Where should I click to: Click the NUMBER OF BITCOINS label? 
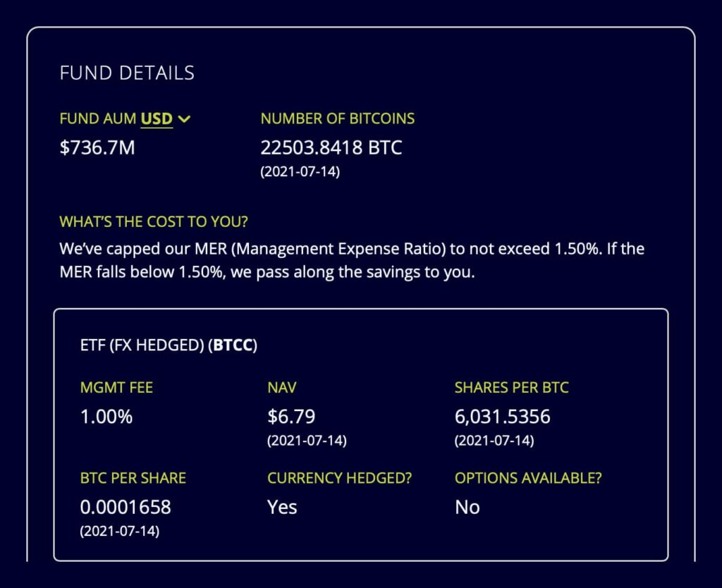pos(338,118)
